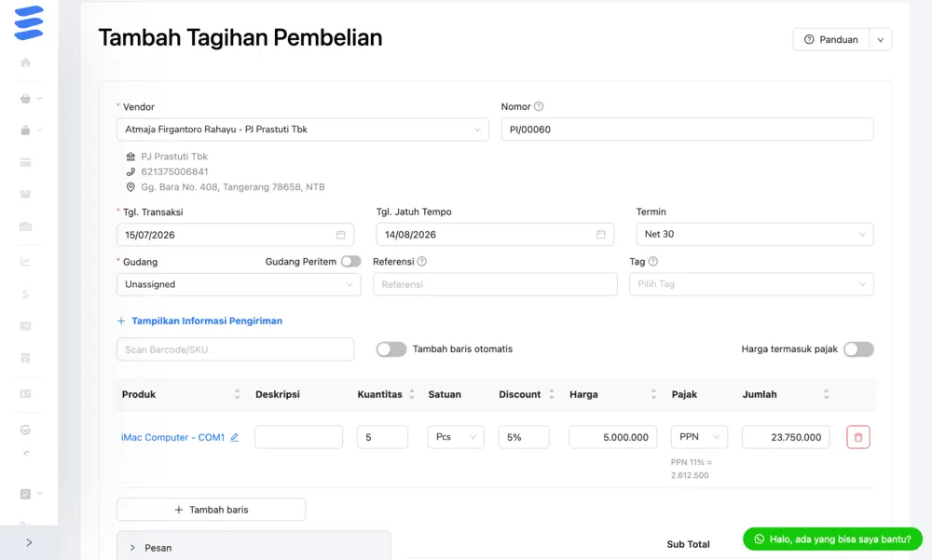
Task: Open the contact card sidebar icon
Action: 25,393
